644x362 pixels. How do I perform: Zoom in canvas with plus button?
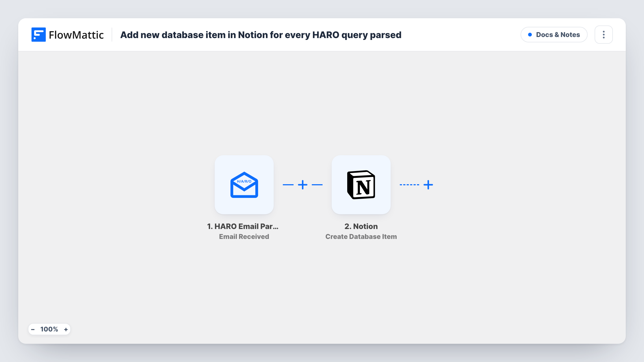pyautogui.click(x=66, y=329)
